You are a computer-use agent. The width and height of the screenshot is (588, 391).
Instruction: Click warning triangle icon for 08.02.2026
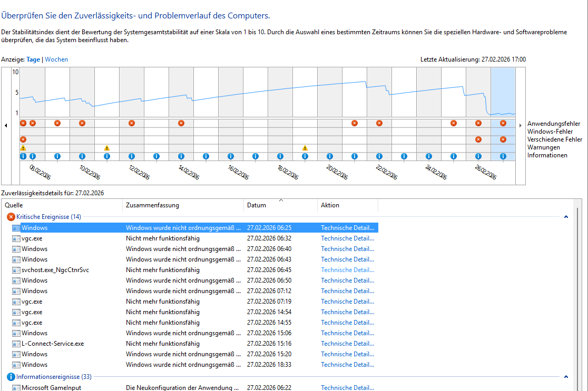tap(23, 148)
